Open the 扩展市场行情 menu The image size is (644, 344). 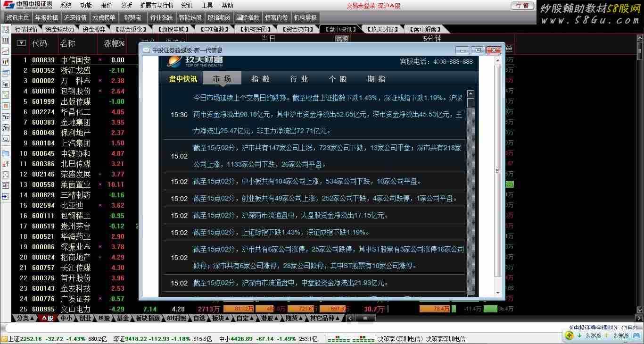coord(157,5)
